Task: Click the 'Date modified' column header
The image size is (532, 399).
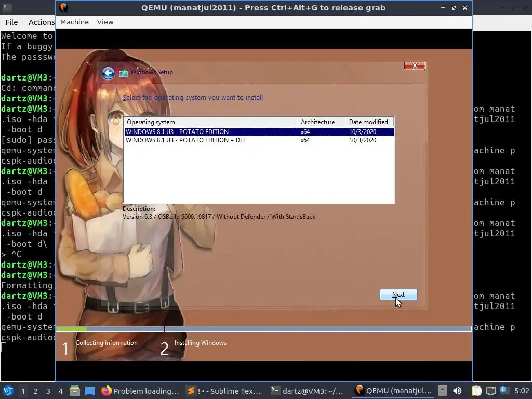Action: point(369,122)
